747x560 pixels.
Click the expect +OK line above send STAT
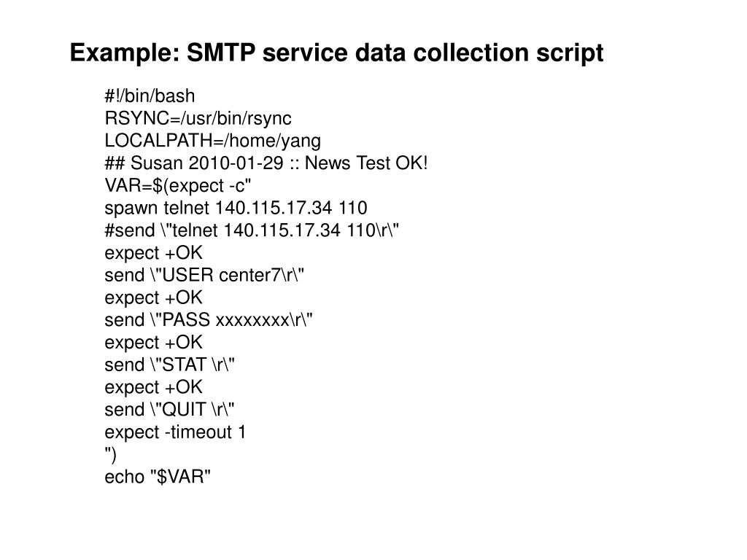click(154, 343)
